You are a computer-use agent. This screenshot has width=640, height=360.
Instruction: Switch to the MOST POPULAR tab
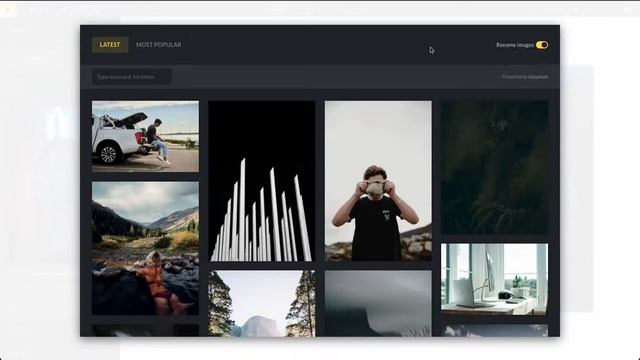(x=159, y=45)
